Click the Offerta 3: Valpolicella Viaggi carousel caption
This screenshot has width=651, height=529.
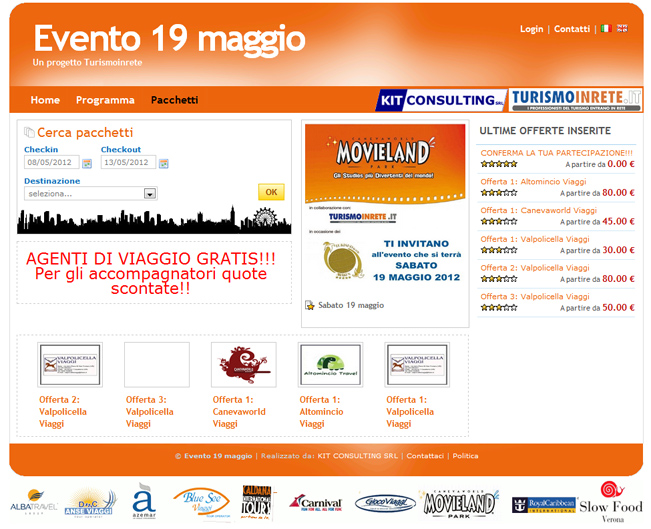[x=149, y=411]
